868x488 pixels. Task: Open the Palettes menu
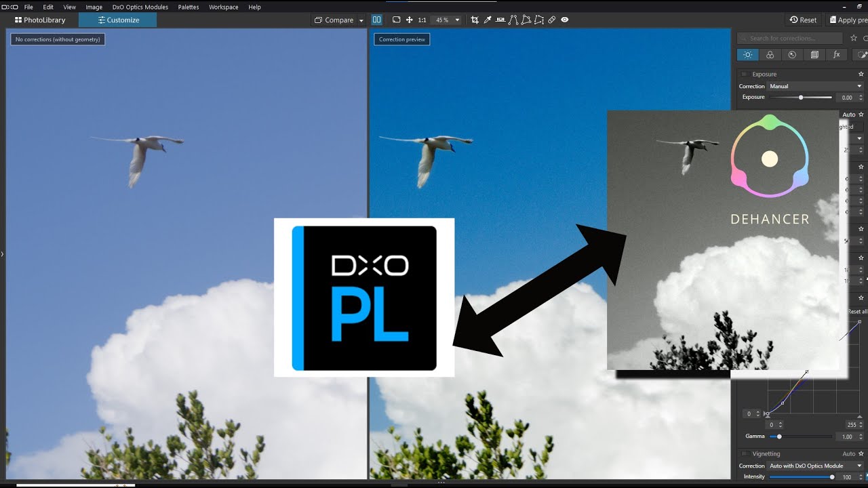point(189,7)
